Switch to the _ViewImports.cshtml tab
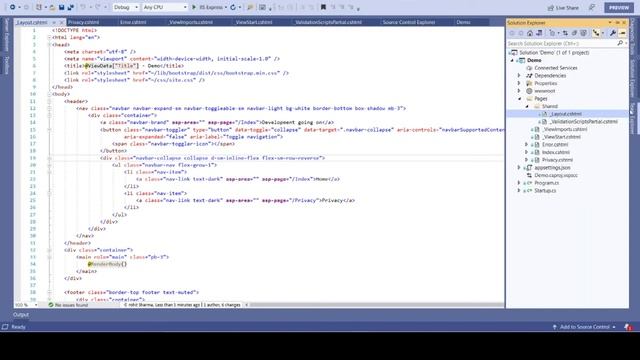The width and height of the screenshot is (640, 360). 191,22
